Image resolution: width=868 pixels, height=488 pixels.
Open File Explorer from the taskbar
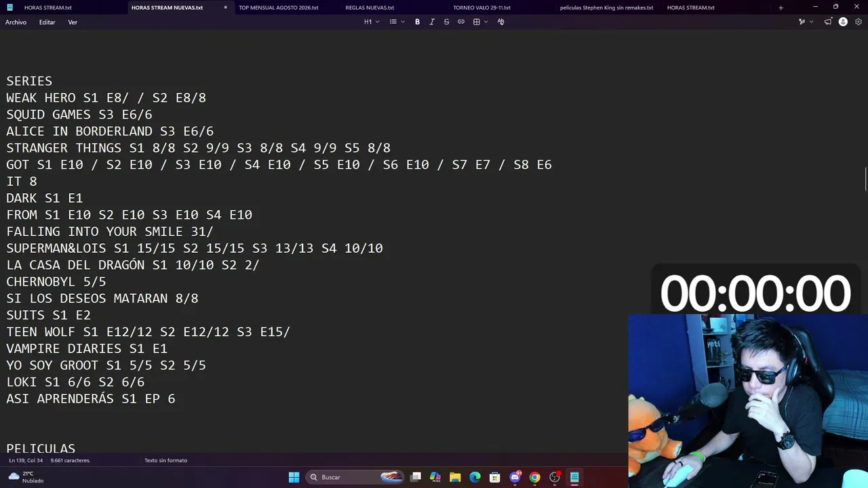pos(455,477)
